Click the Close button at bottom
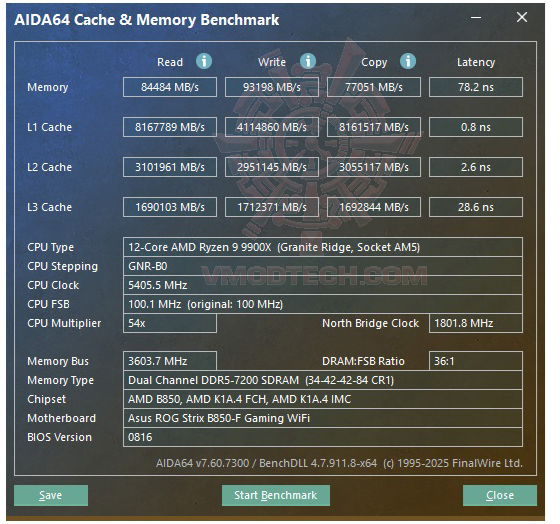Image resolution: width=560 pixels, height=524 pixels. [x=500, y=495]
